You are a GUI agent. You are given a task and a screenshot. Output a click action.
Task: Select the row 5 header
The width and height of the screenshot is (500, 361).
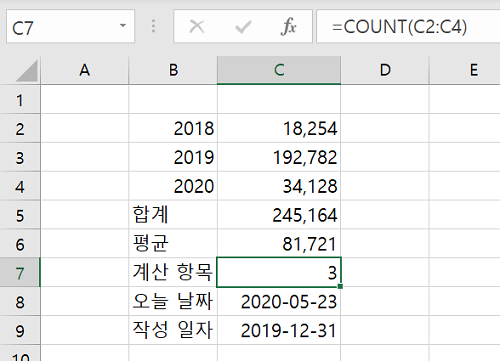tap(20, 215)
